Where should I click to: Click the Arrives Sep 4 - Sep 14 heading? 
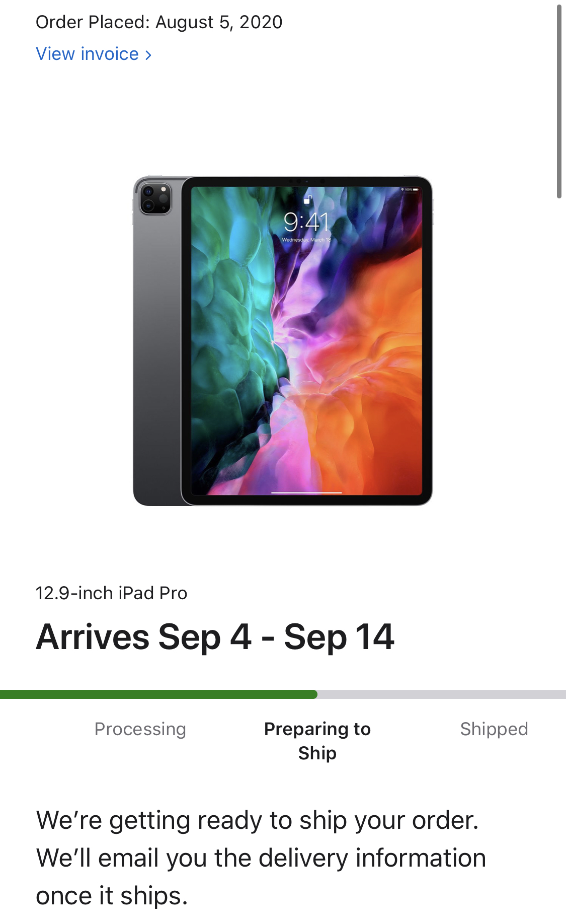tap(215, 637)
